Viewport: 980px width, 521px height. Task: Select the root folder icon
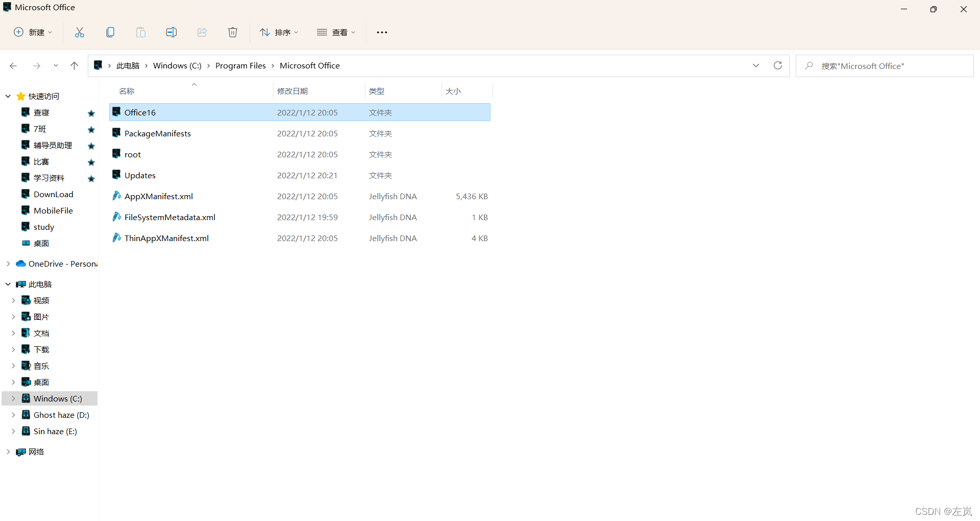pos(116,154)
